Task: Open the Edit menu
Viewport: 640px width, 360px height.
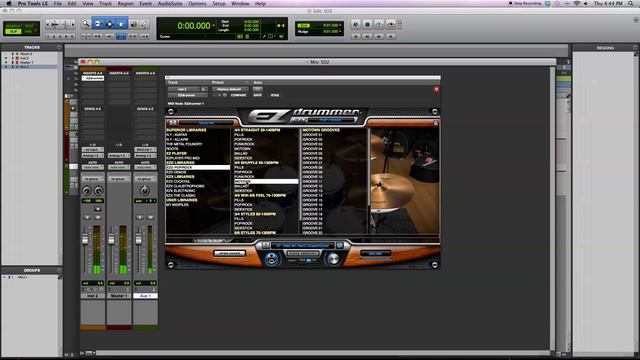Action: 72,3
